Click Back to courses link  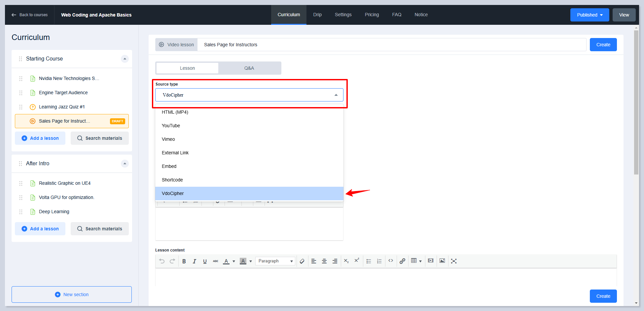click(x=30, y=15)
